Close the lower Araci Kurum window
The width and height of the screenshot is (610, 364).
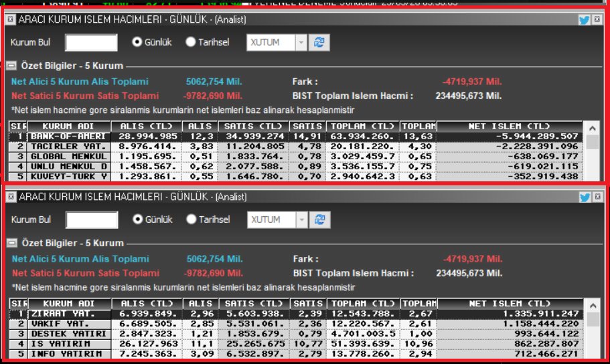click(598, 197)
